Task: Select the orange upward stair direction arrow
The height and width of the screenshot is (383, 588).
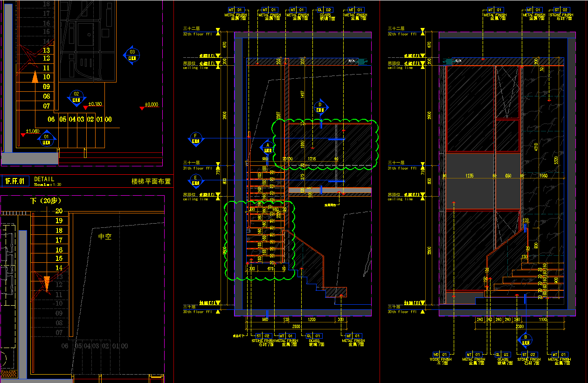Action: point(35,77)
